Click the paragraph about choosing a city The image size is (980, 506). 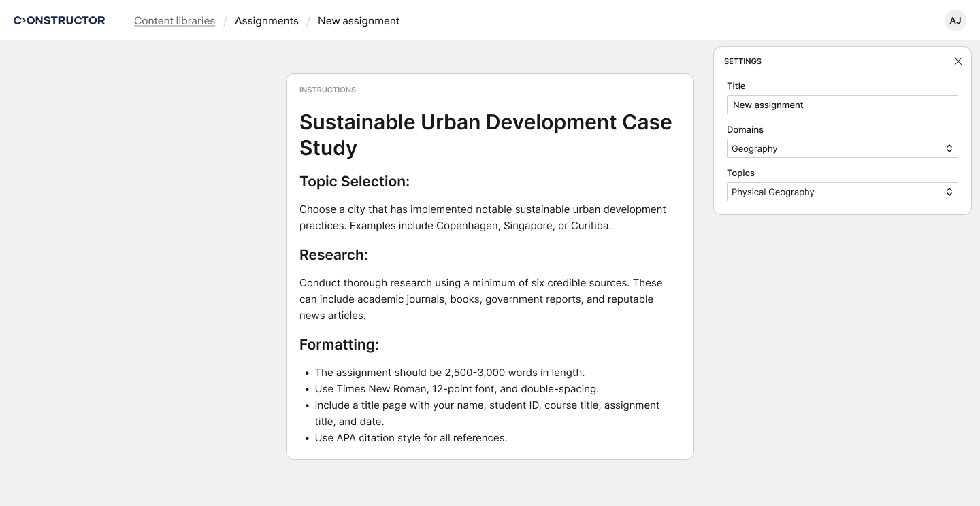(x=483, y=218)
